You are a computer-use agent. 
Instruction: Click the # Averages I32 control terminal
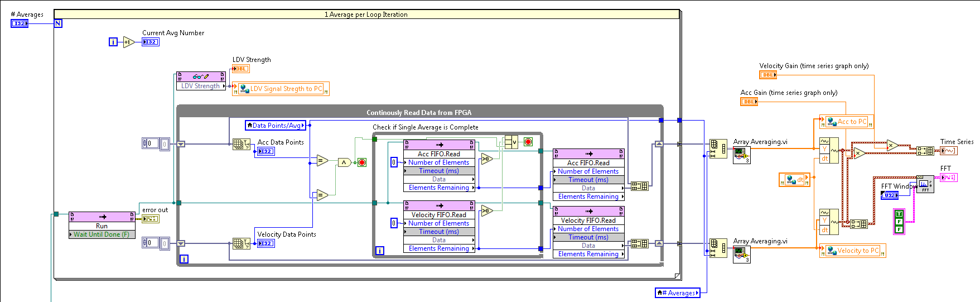pos(20,23)
